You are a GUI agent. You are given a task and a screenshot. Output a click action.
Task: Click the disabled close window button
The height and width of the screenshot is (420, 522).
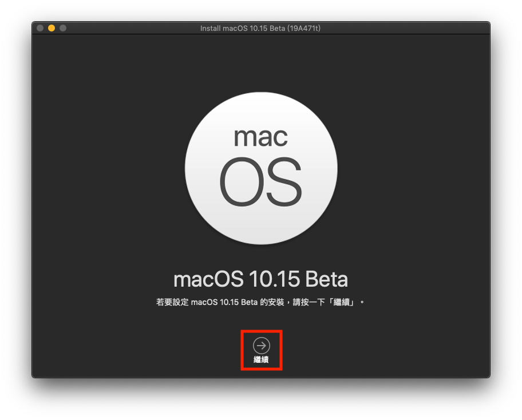click(40, 28)
